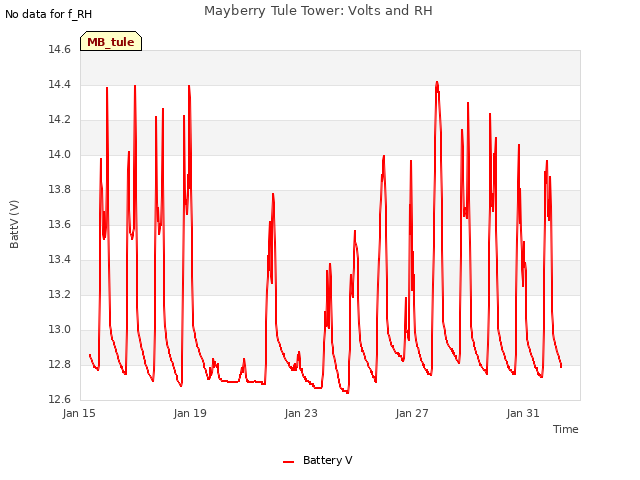Screen dimensions: 640x480
Task: Click the 13.4 y-axis tick label
Action: (60, 260)
